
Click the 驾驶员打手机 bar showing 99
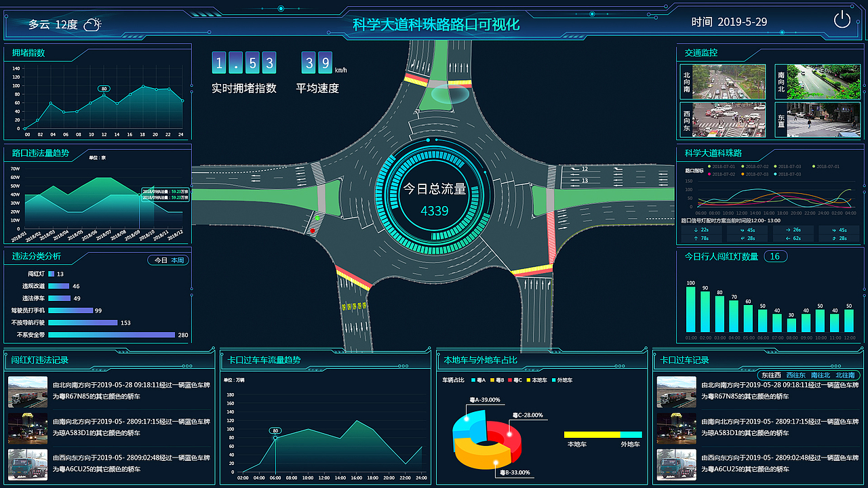(71, 310)
